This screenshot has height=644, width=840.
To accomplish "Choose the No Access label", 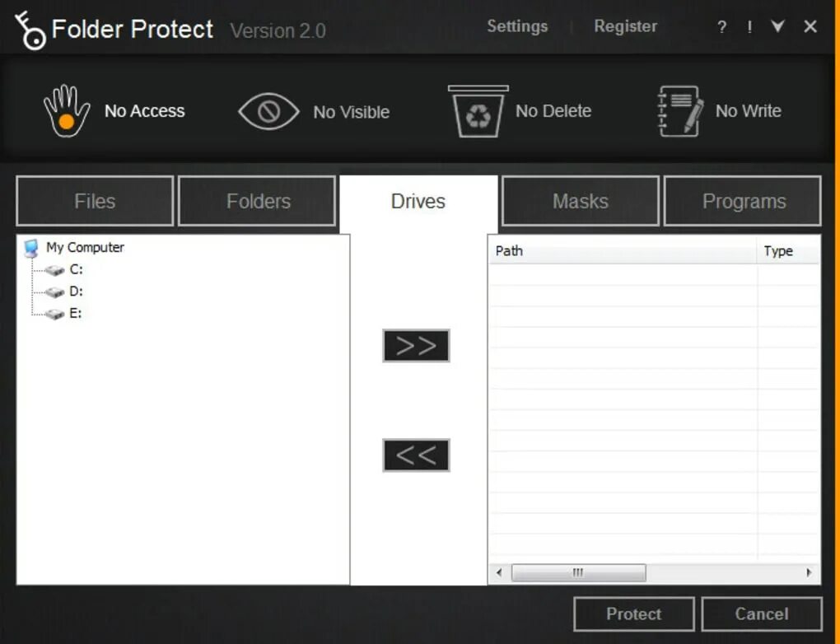I will (145, 111).
